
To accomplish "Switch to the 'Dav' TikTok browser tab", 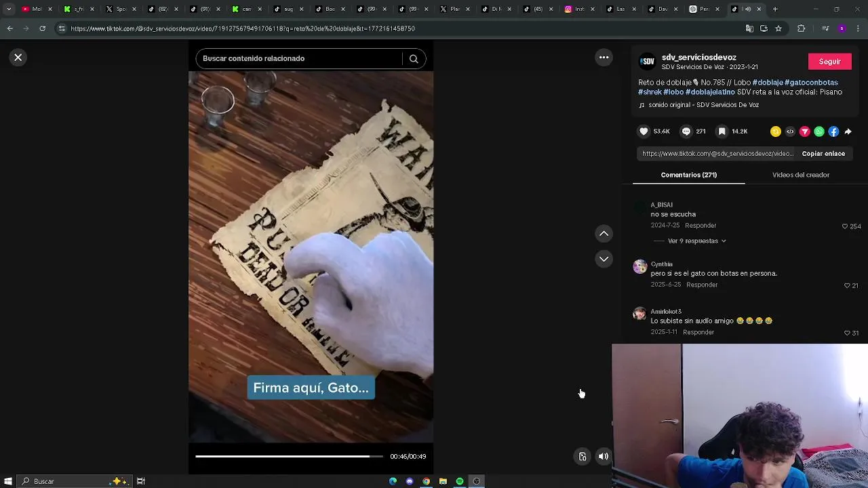I will pyautogui.click(x=661, y=9).
